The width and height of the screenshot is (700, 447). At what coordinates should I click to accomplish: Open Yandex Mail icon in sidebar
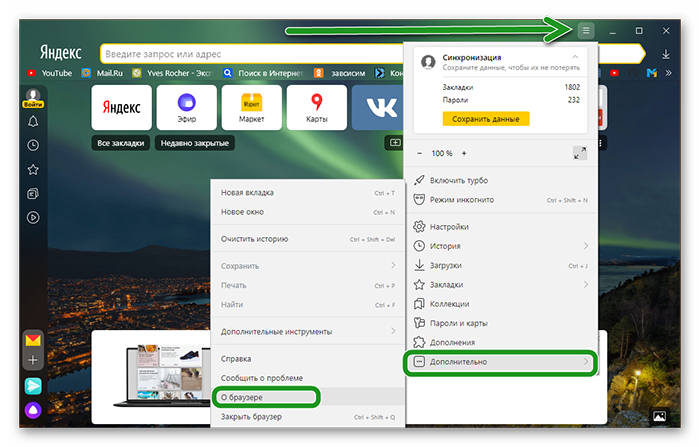coord(33,340)
